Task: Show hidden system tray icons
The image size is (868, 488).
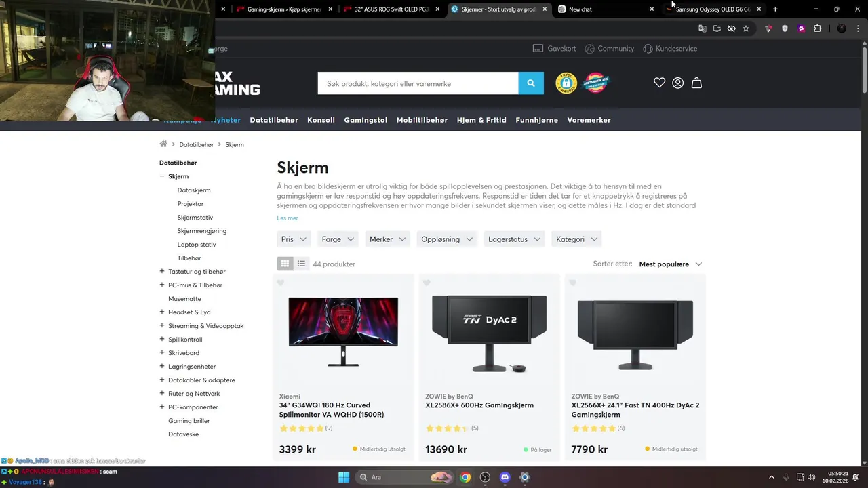Action: coord(771,477)
